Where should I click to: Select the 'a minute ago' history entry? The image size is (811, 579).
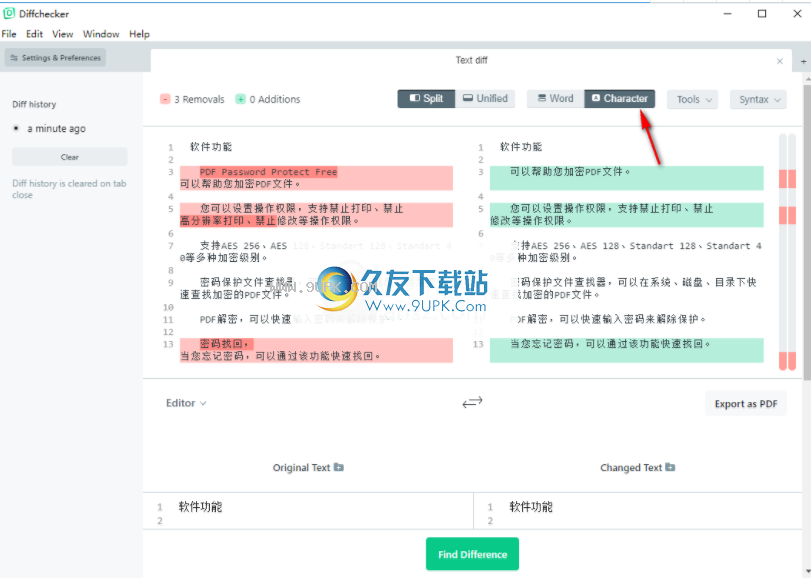coord(56,129)
